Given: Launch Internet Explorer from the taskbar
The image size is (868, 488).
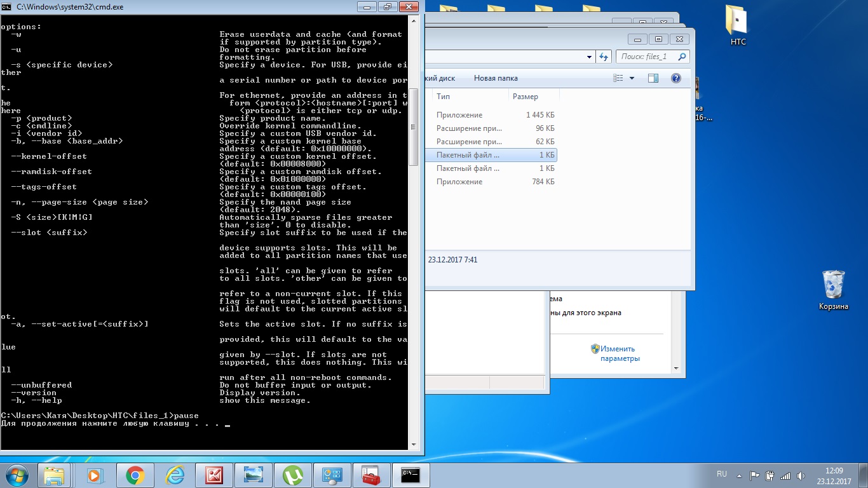Looking at the screenshot, I should (x=174, y=475).
